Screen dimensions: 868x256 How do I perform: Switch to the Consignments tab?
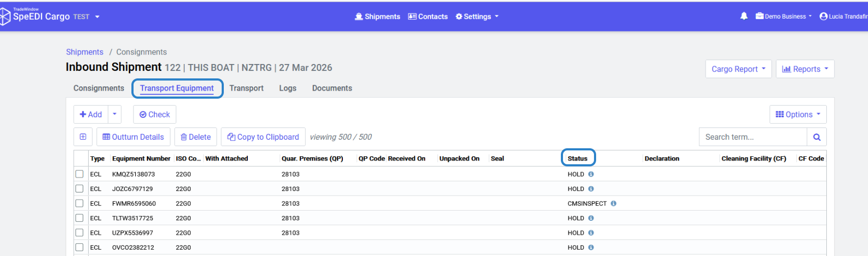tap(99, 89)
